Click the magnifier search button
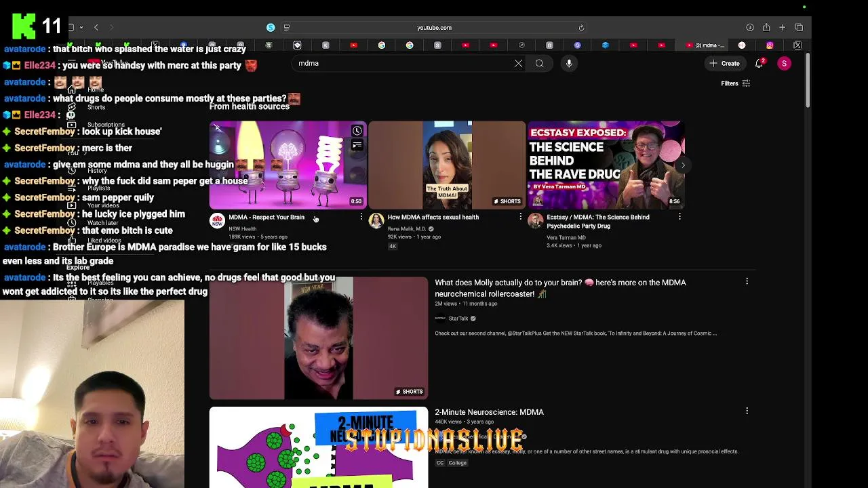This screenshot has height=488, width=868. 539,63
